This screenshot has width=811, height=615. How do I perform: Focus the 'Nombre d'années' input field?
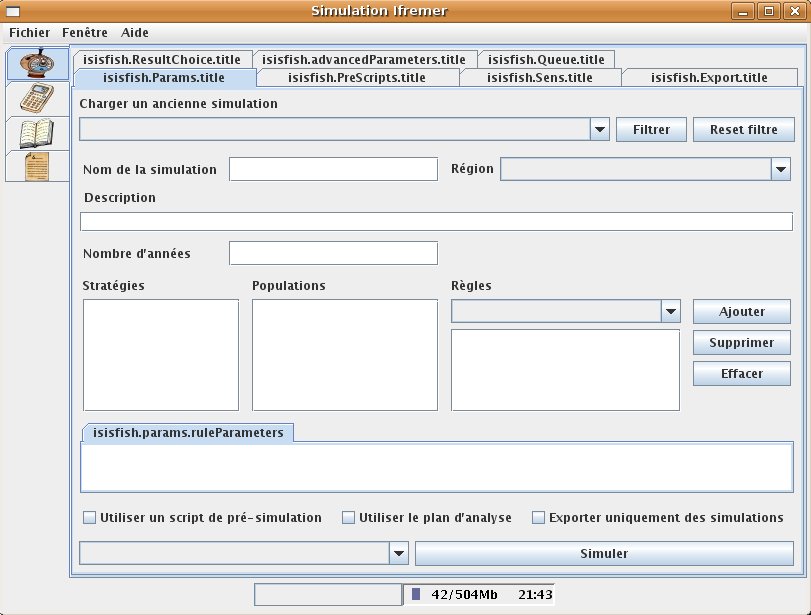(334, 253)
